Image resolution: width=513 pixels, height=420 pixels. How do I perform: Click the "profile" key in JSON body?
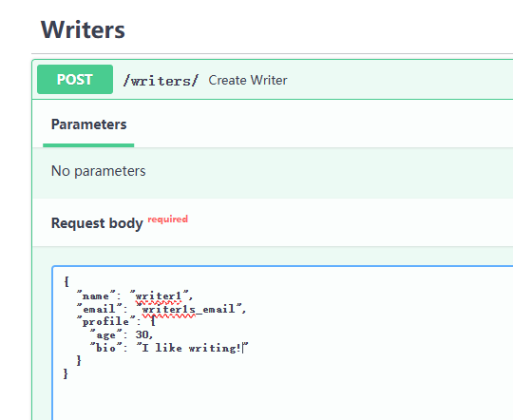click(106, 322)
